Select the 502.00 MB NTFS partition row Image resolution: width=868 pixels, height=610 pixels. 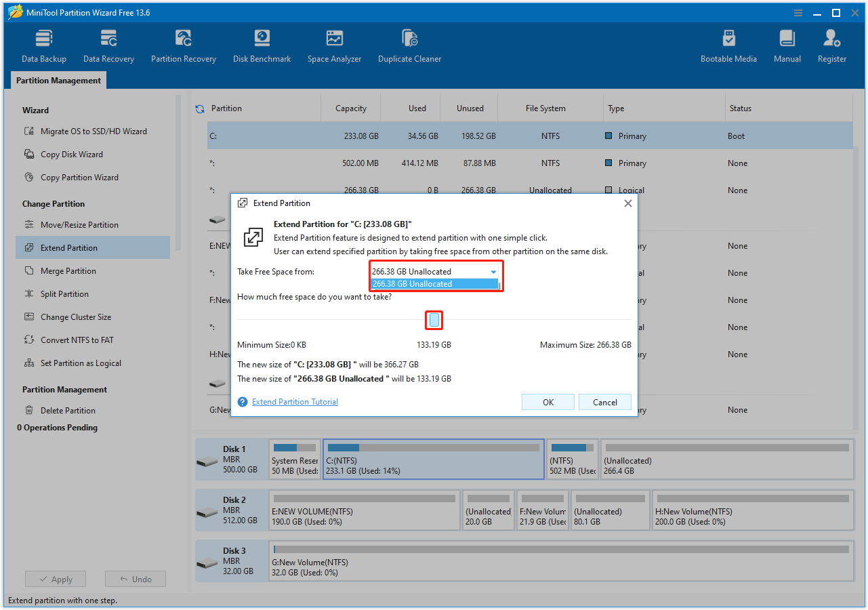click(530, 163)
